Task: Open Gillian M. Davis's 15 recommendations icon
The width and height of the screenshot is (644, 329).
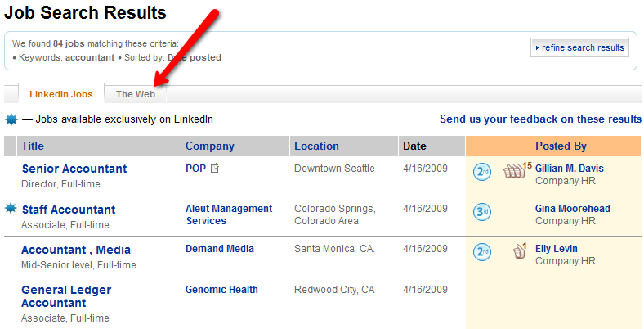Action: (x=517, y=170)
